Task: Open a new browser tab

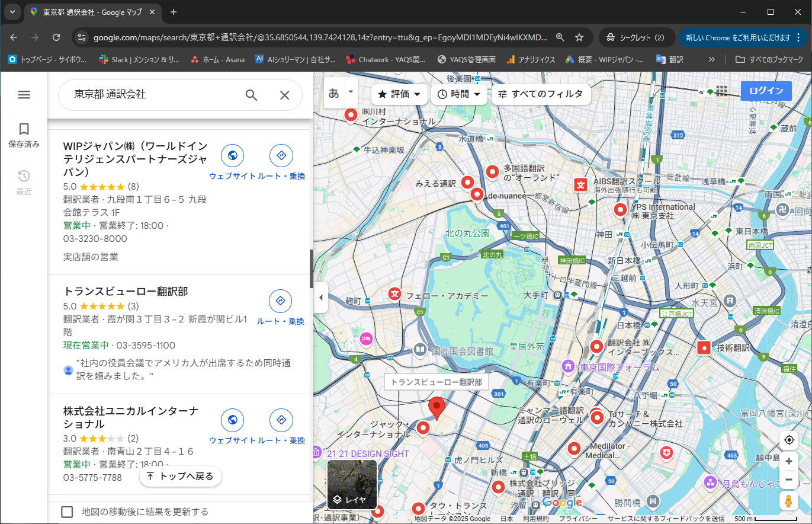Action: pos(174,12)
